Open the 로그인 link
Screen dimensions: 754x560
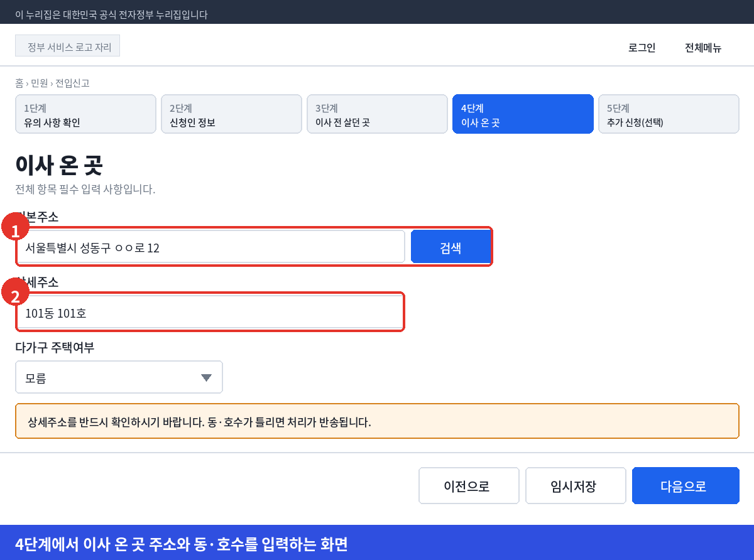pyautogui.click(x=642, y=48)
